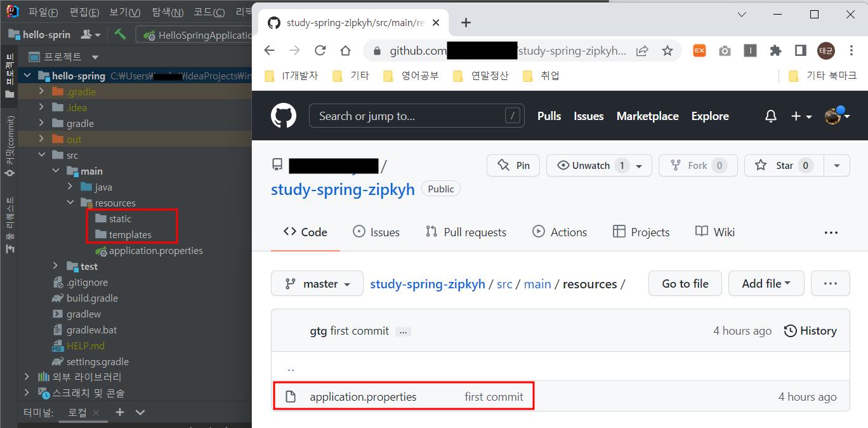Viewport: 868px width, 428px height.
Task: Open the 편집(E) menu
Action: click(84, 12)
